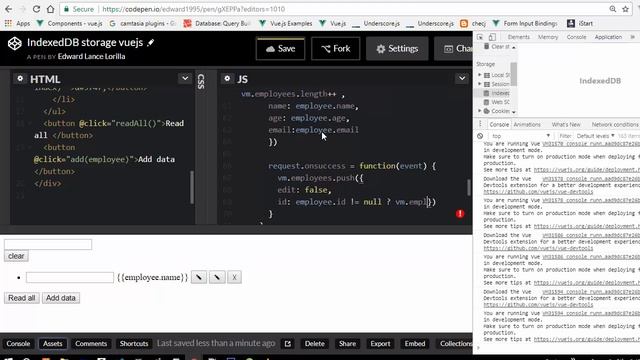Open the Shortcuts footer button

pyautogui.click(x=133, y=344)
